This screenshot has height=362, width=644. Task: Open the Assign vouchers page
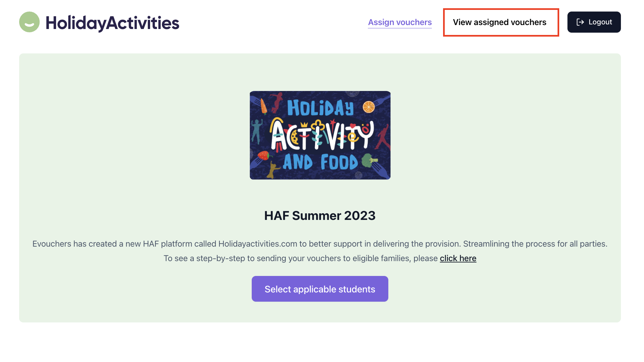click(400, 22)
